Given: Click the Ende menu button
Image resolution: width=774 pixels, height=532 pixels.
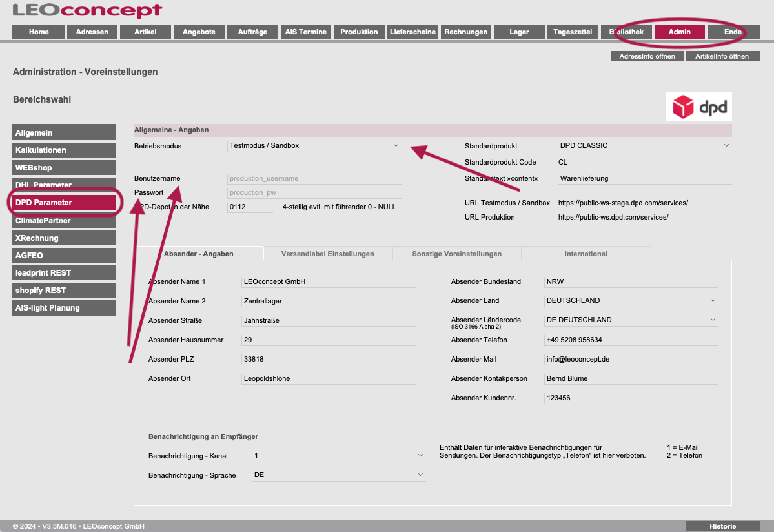Looking at the screenshot, I should (x=733, y=32).
